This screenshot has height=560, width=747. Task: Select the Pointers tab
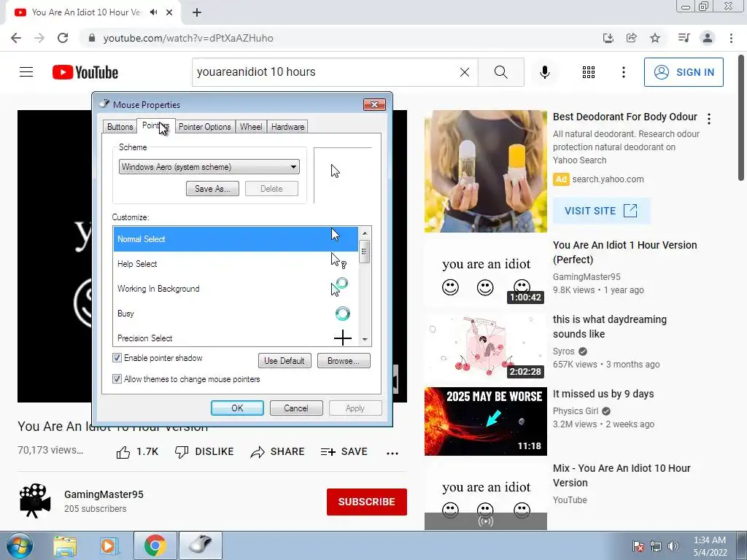pyautogui.click(x=156, y=125)
